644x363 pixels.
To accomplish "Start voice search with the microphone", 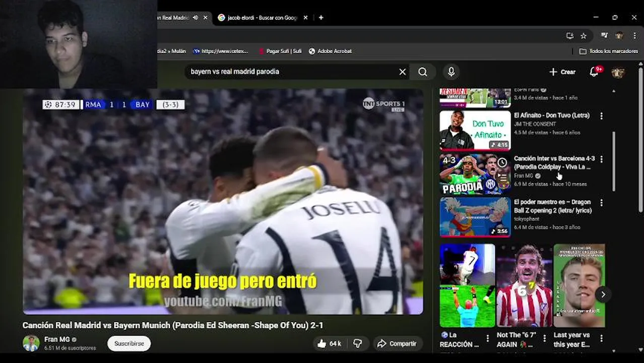I will tap(451, 72).
